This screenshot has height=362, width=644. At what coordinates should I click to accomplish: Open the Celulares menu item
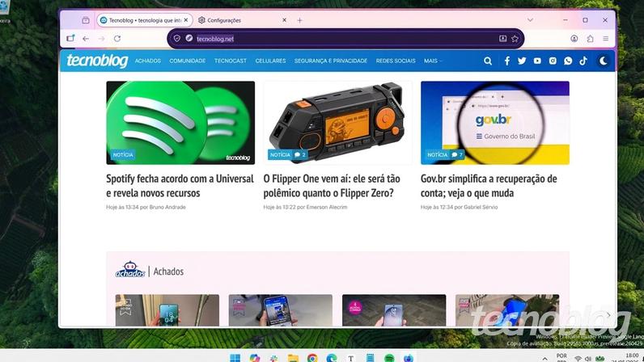click(x=270, y=61)
